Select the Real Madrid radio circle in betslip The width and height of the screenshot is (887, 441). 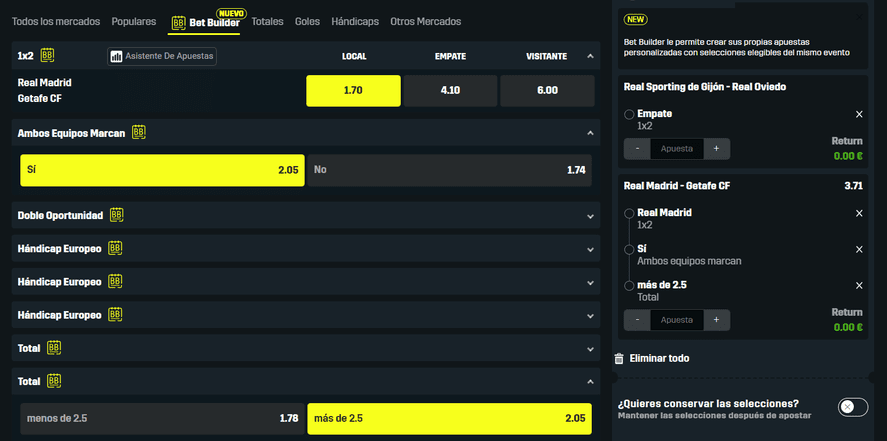tap(629, 214)
